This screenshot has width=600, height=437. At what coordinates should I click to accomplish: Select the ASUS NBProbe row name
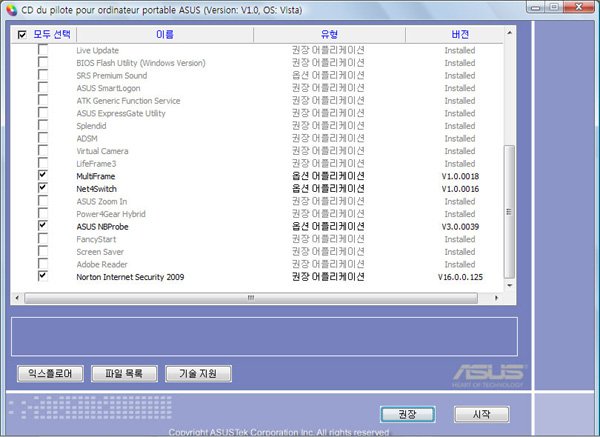[x=102, y=227]
